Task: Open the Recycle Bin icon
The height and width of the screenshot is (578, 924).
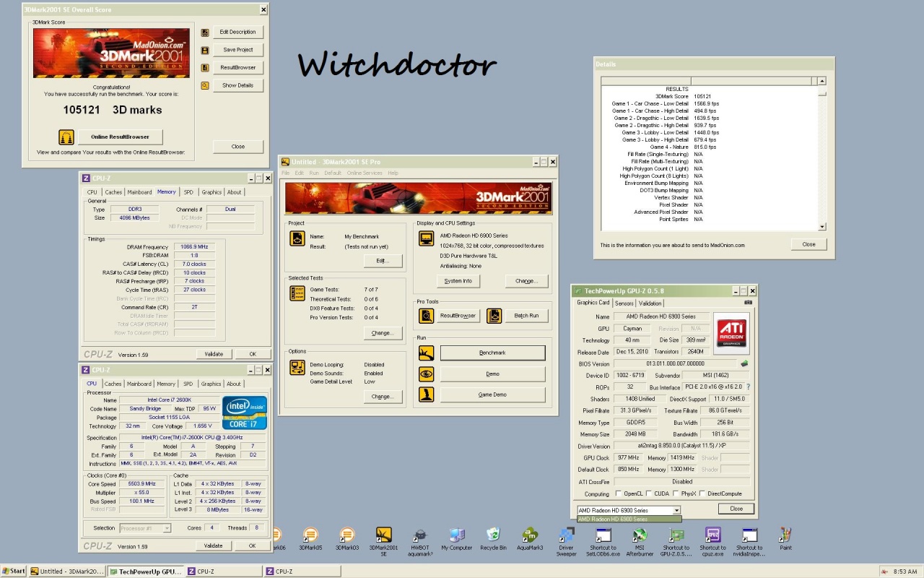Action: click(493, 535)
